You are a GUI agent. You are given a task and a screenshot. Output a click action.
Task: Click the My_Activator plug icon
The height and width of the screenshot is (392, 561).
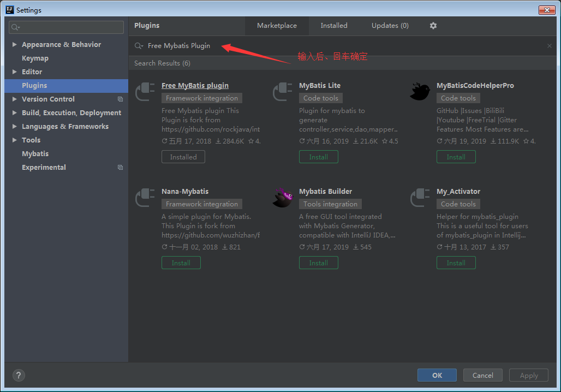tap(420, 198)
